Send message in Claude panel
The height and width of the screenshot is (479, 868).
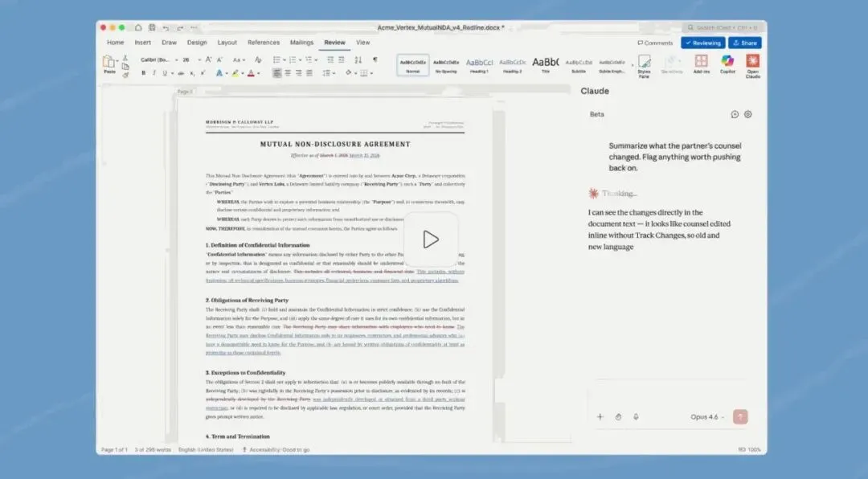(740, 416)
